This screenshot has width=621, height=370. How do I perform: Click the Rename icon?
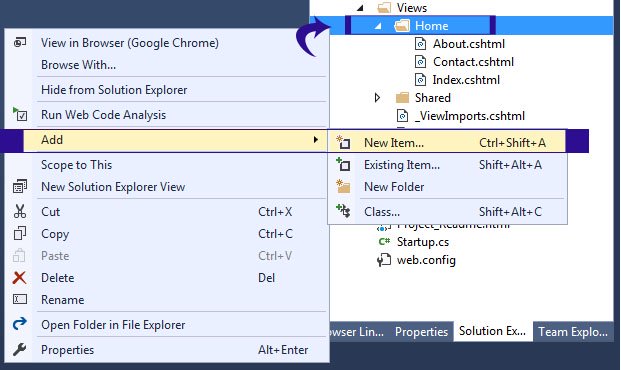[20, 299]
